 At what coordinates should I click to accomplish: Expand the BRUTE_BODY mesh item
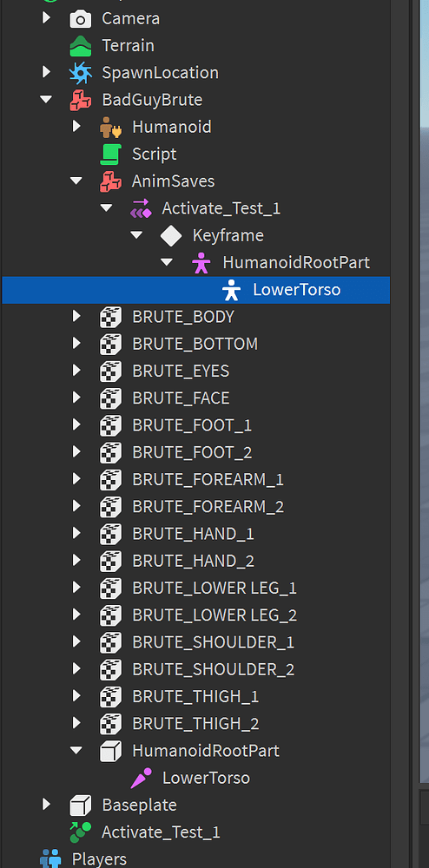76,317
